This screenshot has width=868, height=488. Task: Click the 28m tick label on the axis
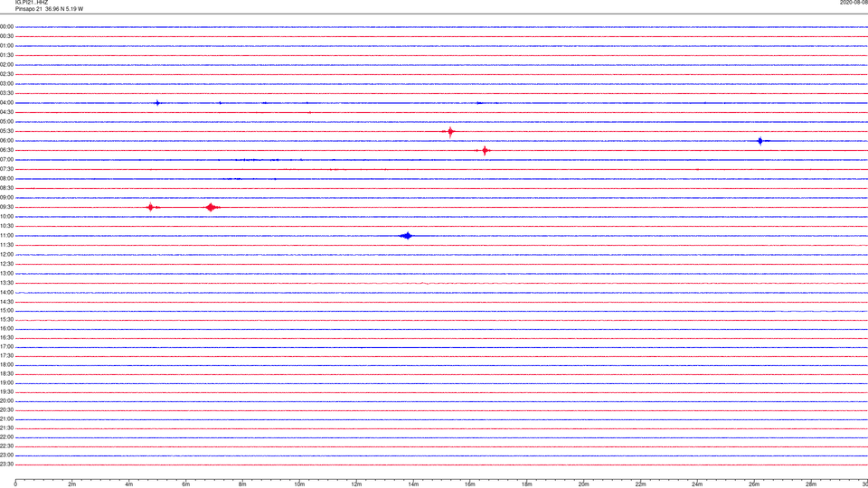coord(811,484)
